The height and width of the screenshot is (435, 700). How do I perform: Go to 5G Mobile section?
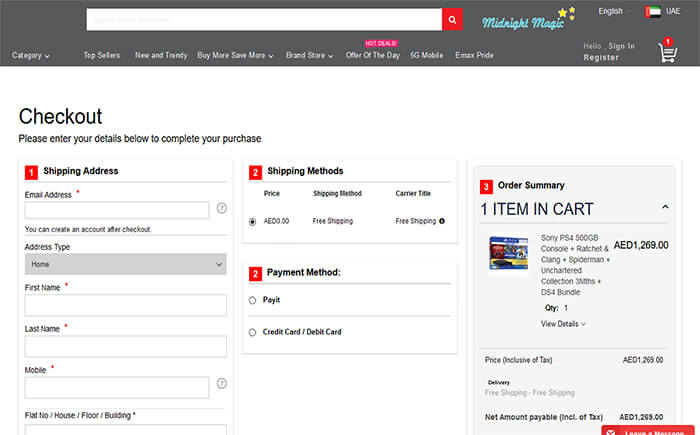click(427, 55)
